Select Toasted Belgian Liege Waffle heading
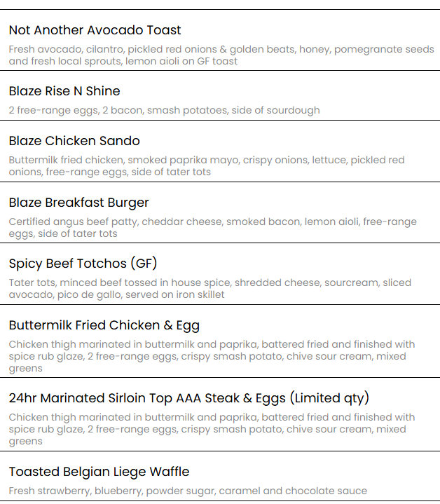Screen dimensions: 440x504 click(x=99, y=472)
